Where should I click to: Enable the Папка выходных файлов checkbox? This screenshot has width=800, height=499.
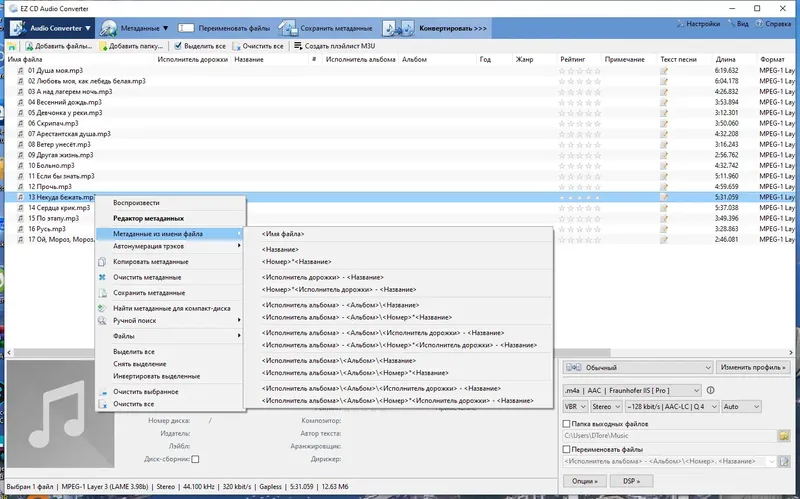coord(566,423)
